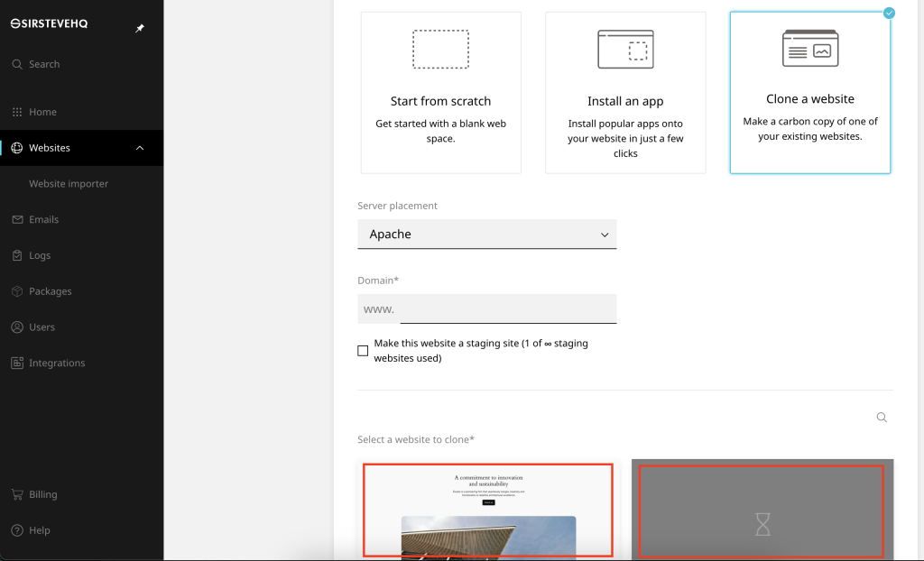Enable Make this website a staging site
Image resolution: width=924 pixels, height=561 pixels.
pyautogui.click(x=363, y=351)
